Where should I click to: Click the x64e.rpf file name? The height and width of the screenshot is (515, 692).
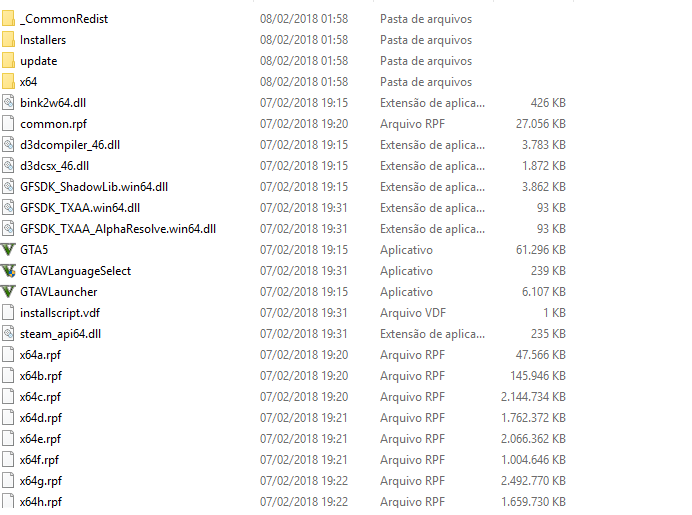pos(40,439)
